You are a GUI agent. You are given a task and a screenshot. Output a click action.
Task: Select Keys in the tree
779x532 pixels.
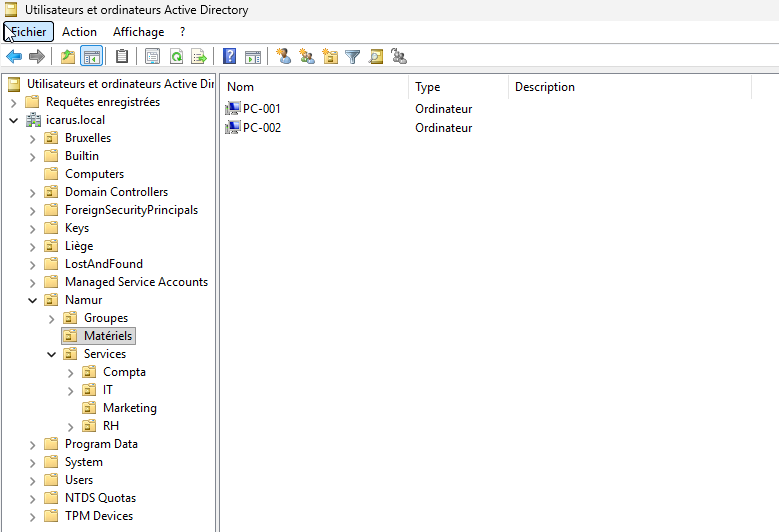pyautogui.click(x=77, y=228)
